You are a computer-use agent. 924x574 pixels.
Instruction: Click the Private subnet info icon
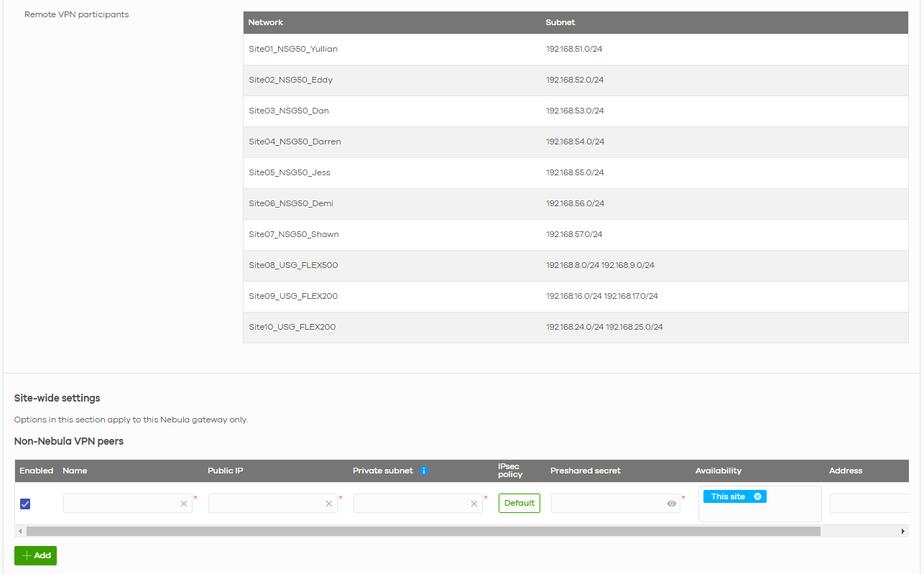(424, 471)
